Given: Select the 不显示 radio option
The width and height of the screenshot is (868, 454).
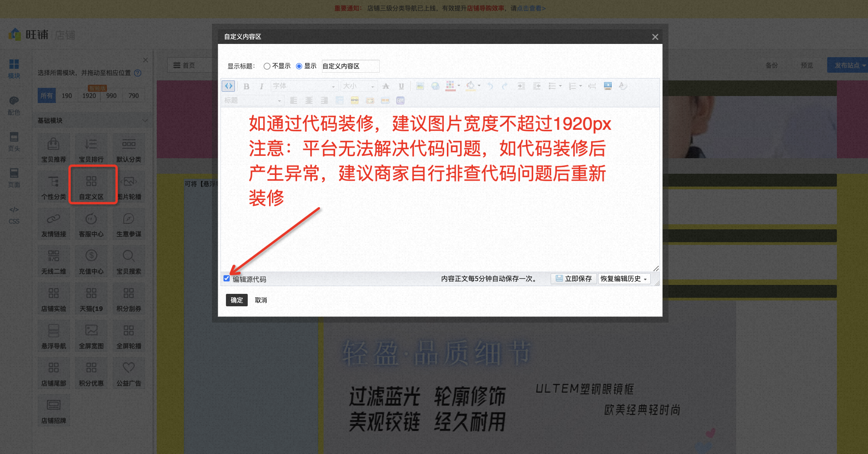Looking at the screenshot, I should pos(267,66).
